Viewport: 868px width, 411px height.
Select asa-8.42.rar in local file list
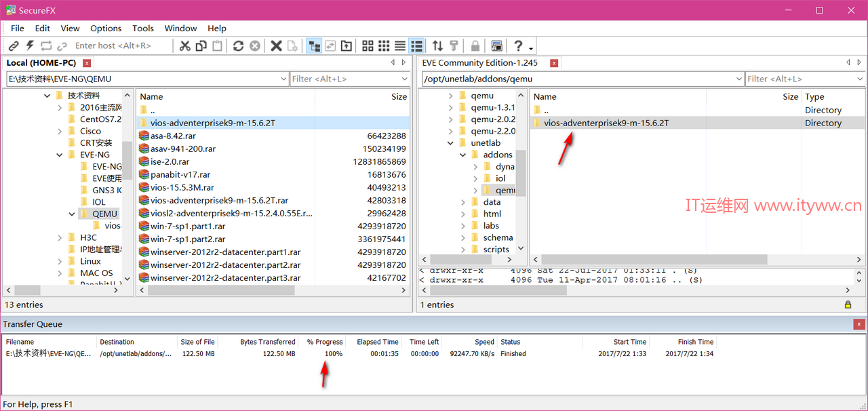coord(273,136)
